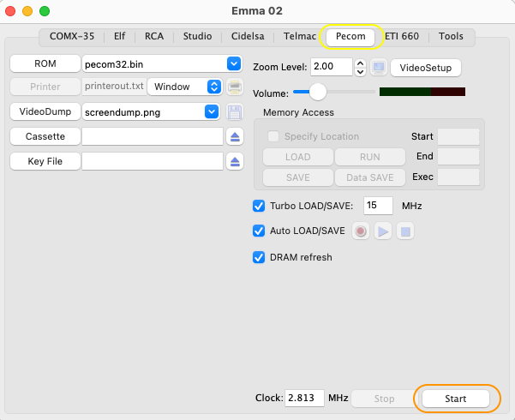Decrease zoom level with down arrow
The image size is (515, 420).
360,72
